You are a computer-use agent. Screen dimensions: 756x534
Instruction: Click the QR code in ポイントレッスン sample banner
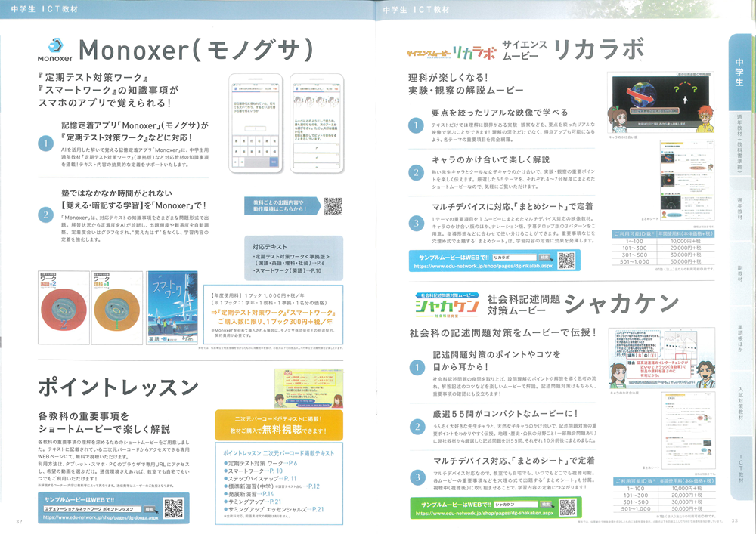tap(174, 508)
